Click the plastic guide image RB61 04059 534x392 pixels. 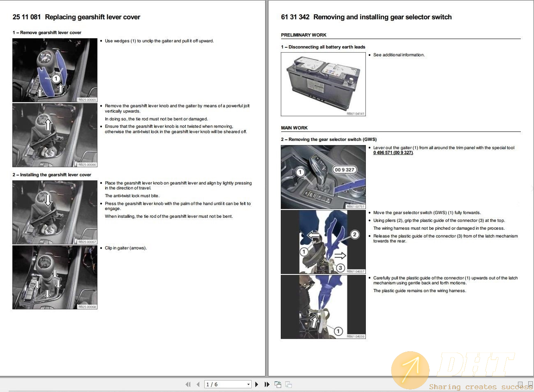323,307
